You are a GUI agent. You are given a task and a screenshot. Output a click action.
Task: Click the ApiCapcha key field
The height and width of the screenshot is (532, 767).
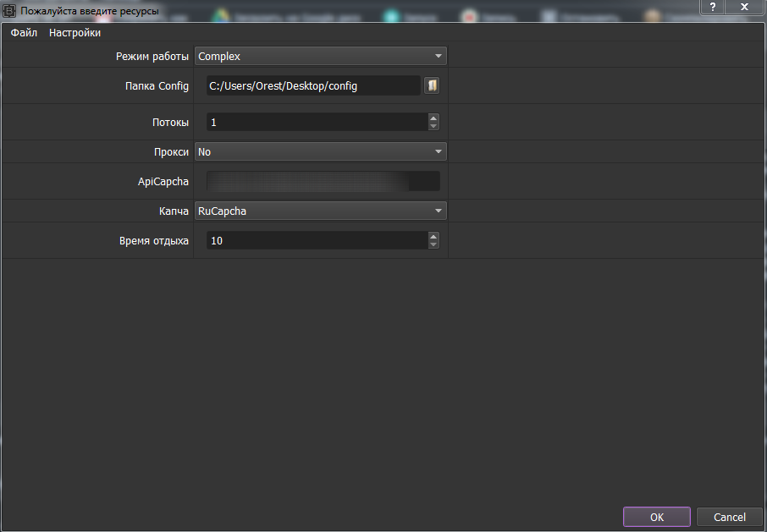tap(323, 181)
